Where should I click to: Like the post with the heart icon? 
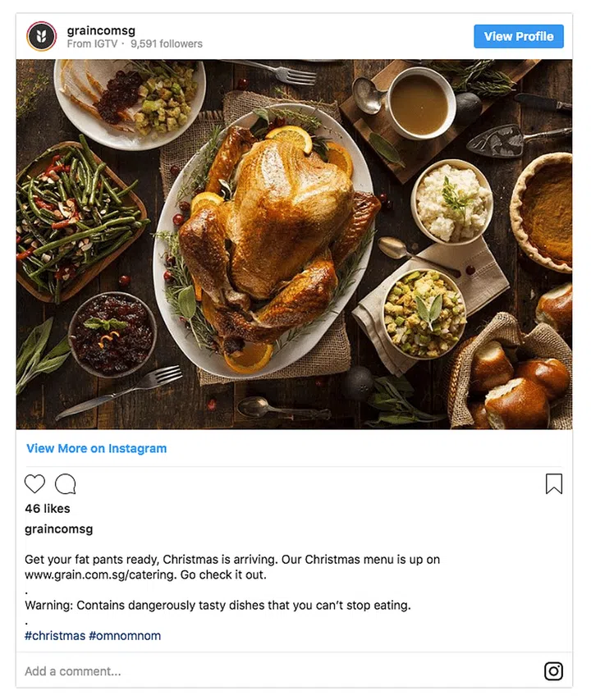tap(34, 484)
